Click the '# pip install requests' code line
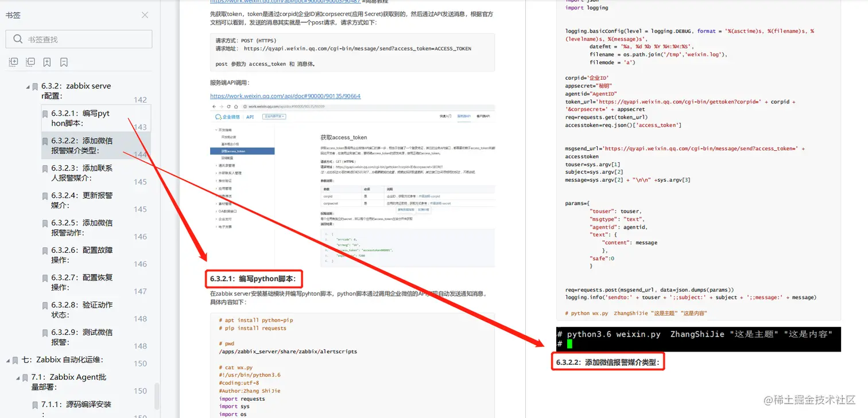 click(x=253, y=329)
